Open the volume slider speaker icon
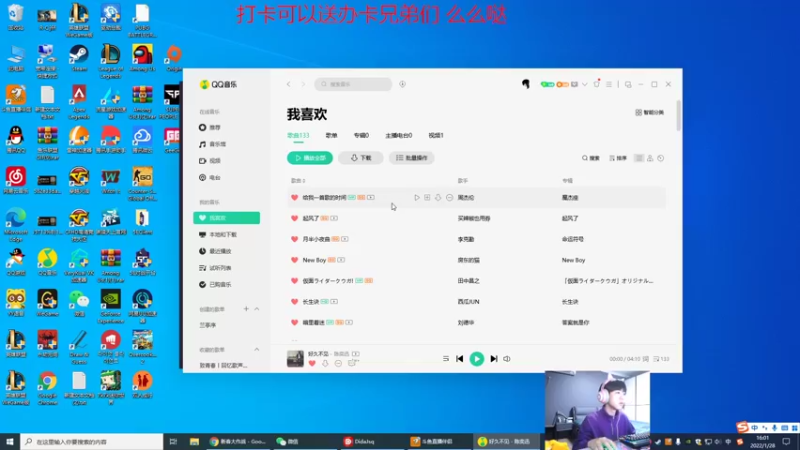The width and height of the screenshot is (800, 450). (x=507, y=359)
